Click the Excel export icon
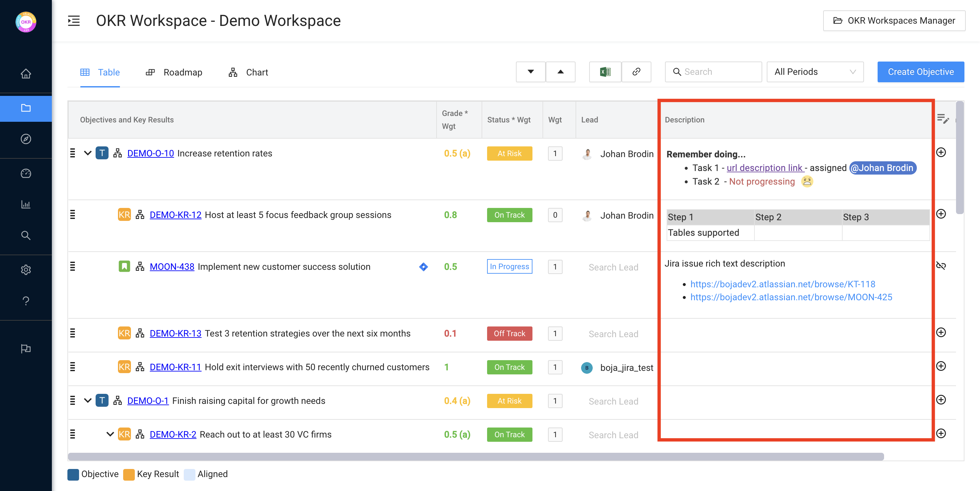The height and width of the screenshot is (491, 980). (x=605, y=72)
